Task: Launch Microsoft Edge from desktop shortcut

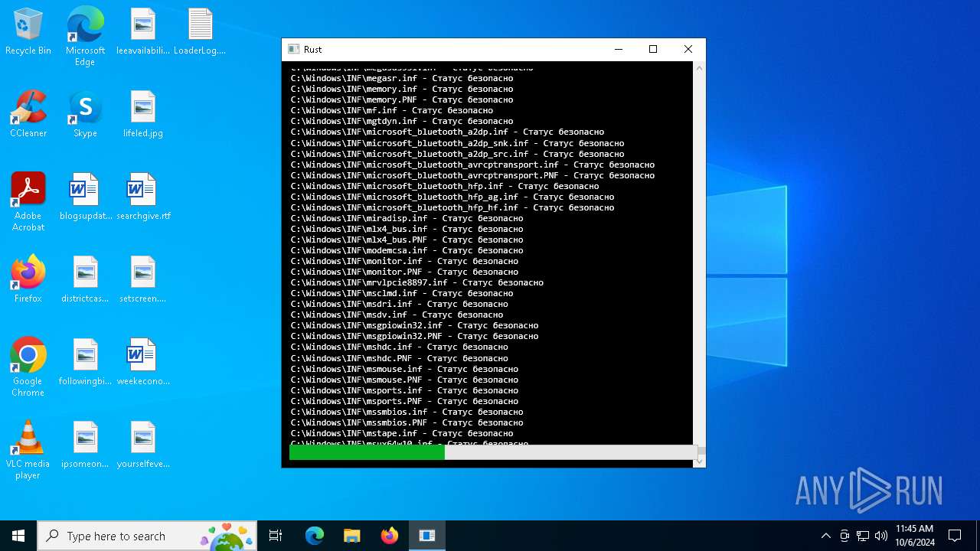Action: [x=85, y=37]
